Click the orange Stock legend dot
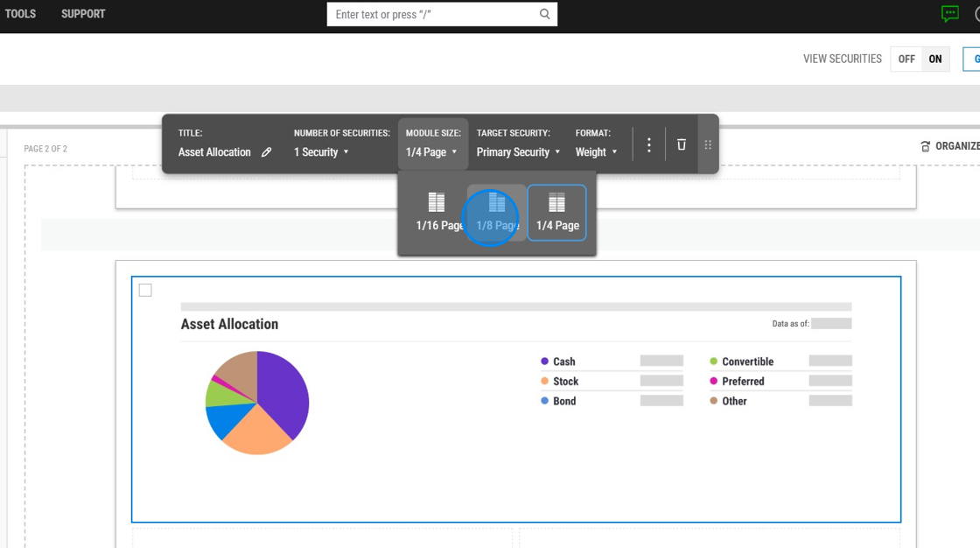The width and height of the screenshot is (980, 548). (x=544, y=381)
